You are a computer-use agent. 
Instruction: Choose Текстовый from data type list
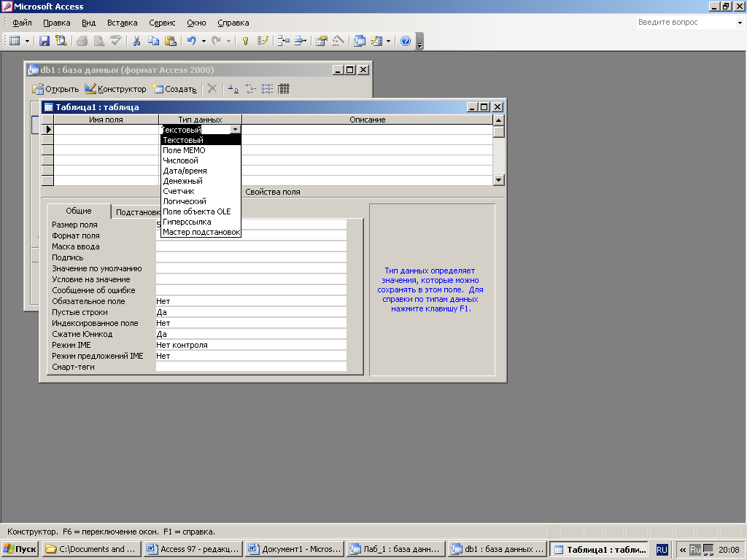201,140
